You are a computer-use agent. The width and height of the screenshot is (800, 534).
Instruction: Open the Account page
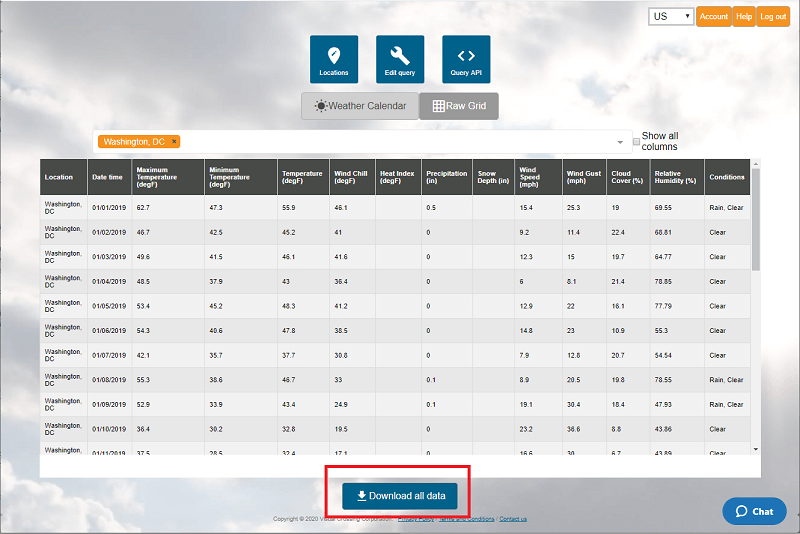(714, 17)
